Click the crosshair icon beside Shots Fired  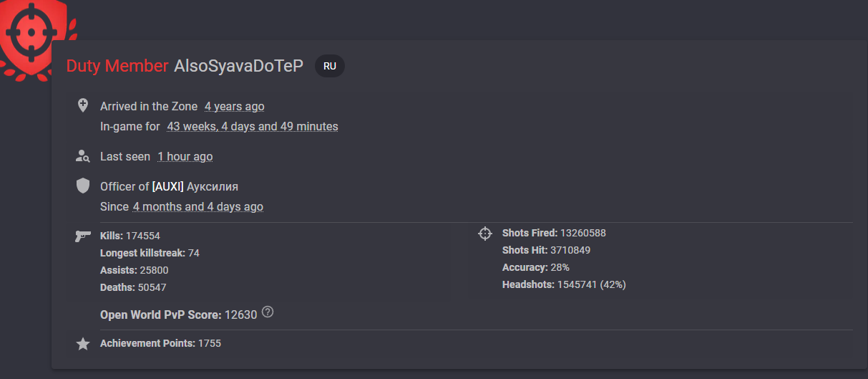(x=485, y=233)
